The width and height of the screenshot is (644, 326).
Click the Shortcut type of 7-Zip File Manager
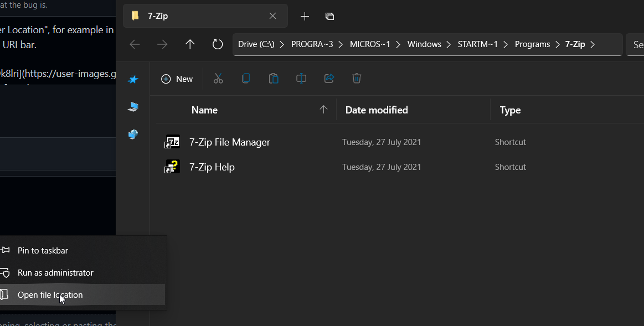[511, 142]
